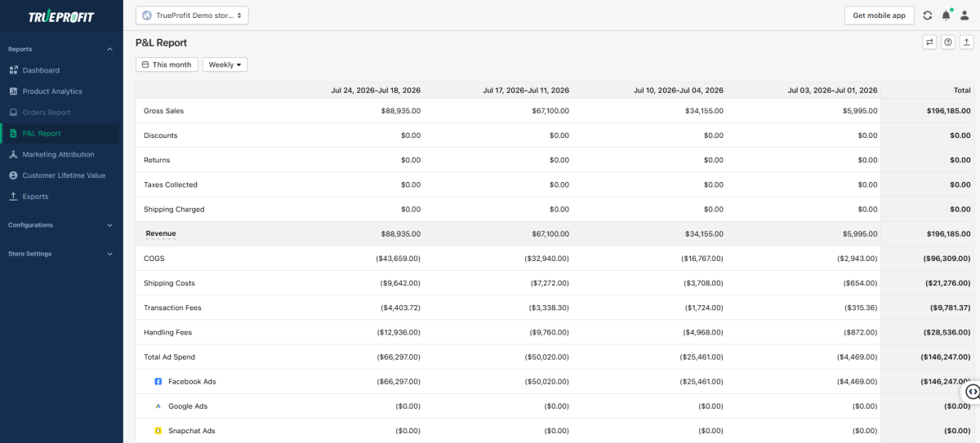Open the Dashboard sidebar item

(x=60, y=70)
